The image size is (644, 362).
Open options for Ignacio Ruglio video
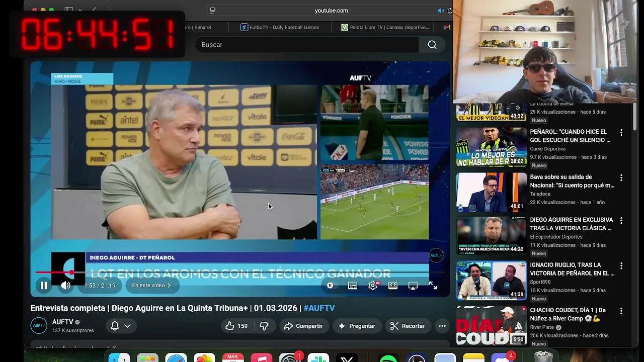click(x=621, y=266)
